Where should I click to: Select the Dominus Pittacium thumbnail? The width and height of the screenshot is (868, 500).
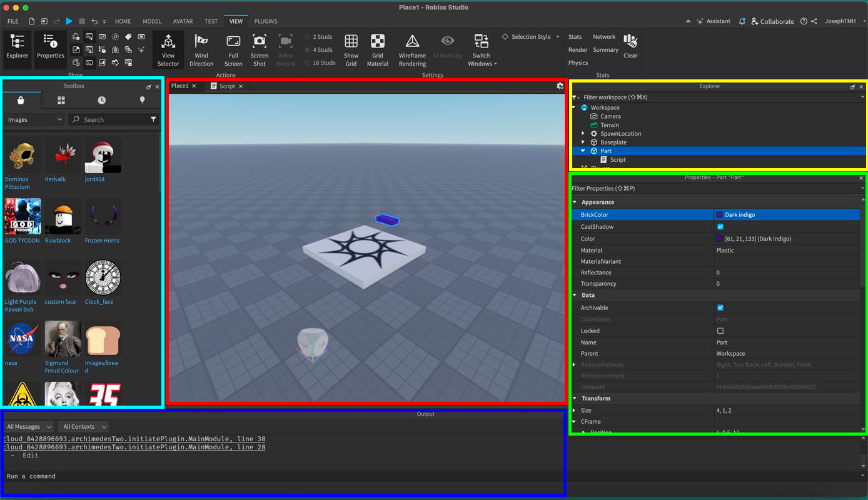coord(23,156)
